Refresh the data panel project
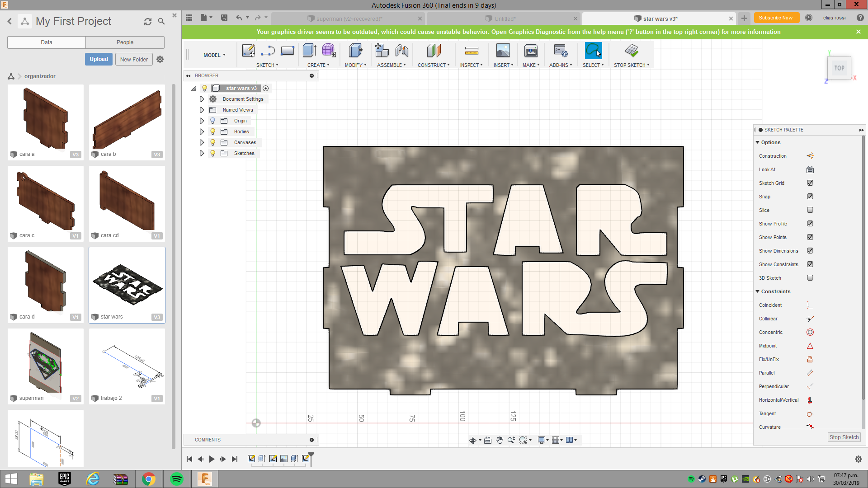The width and height of the screenshot is (868, 488). tap(148, 22)
